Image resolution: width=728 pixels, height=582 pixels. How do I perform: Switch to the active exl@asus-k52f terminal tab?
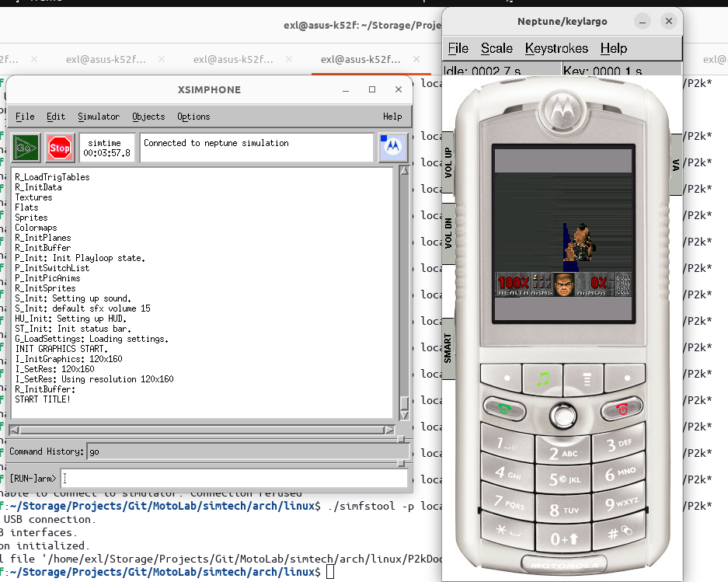coord(361,60)
